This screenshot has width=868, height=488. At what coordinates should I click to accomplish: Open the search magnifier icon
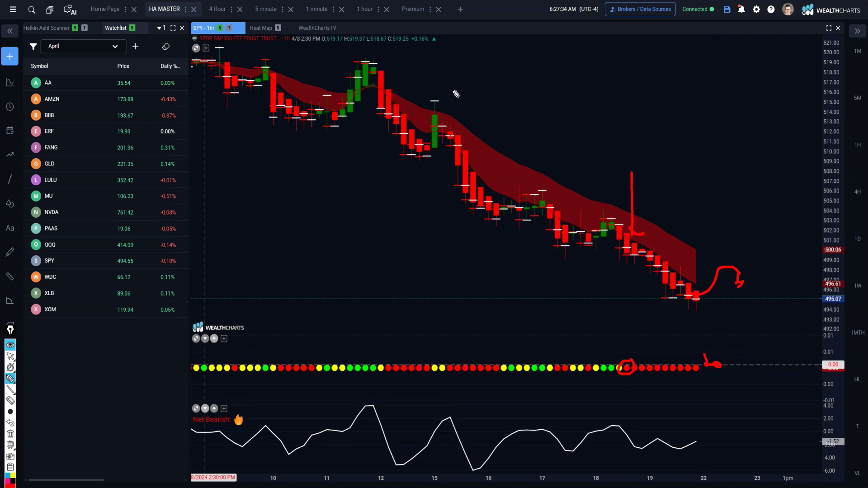[x=32, y=9]
